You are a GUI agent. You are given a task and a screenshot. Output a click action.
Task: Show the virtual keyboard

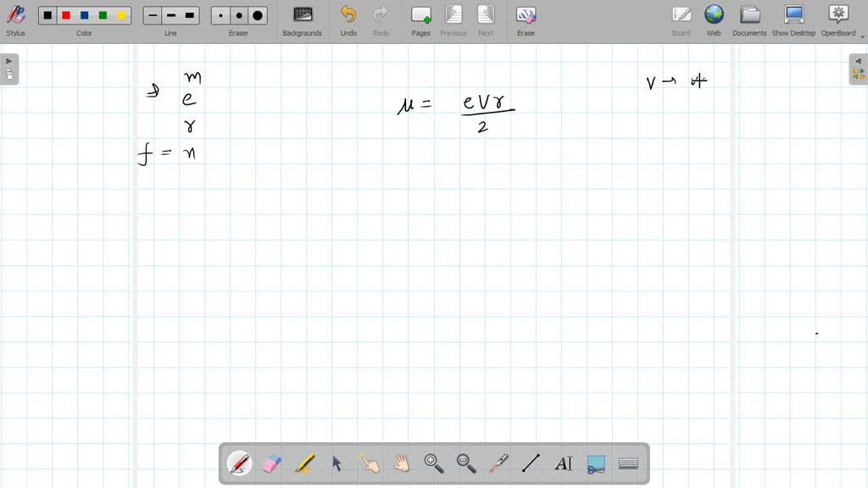coord(628,463)
